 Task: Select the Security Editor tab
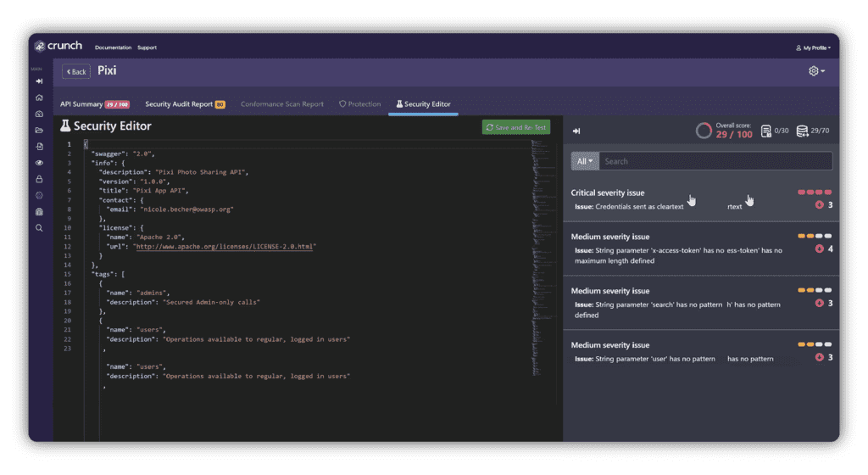point(424,104)
